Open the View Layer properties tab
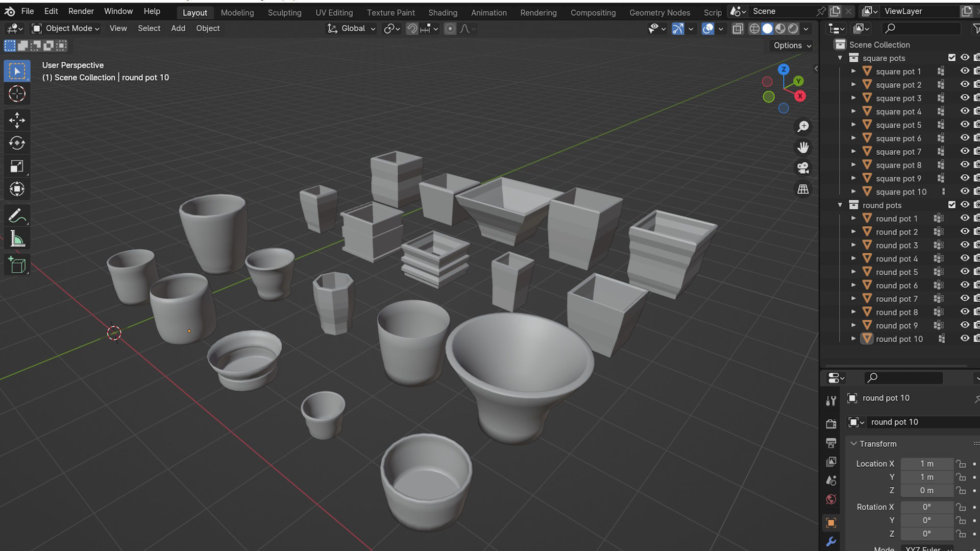The height and width of the screenshot is (551, 980). 831,462
